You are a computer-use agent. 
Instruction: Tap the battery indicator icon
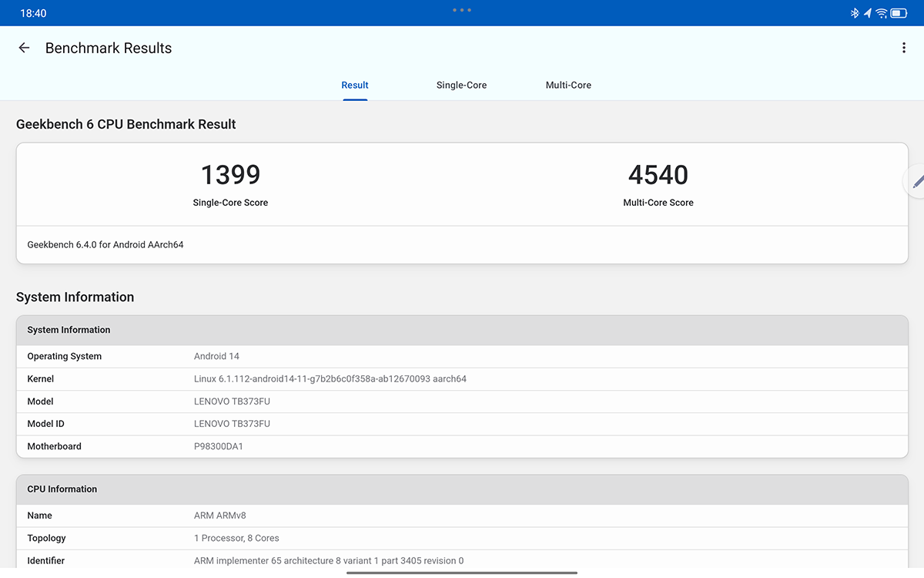899,13
